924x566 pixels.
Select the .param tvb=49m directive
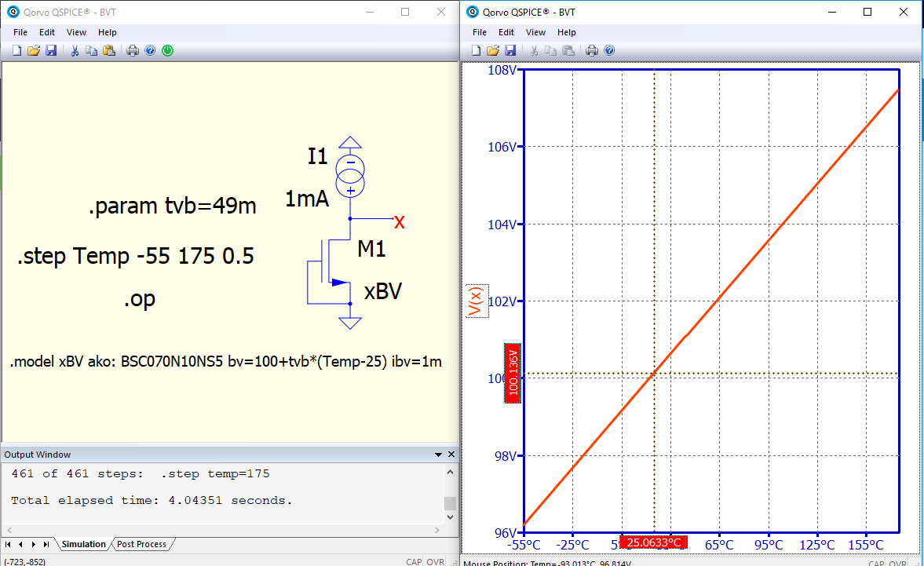(x=173, y=206)
